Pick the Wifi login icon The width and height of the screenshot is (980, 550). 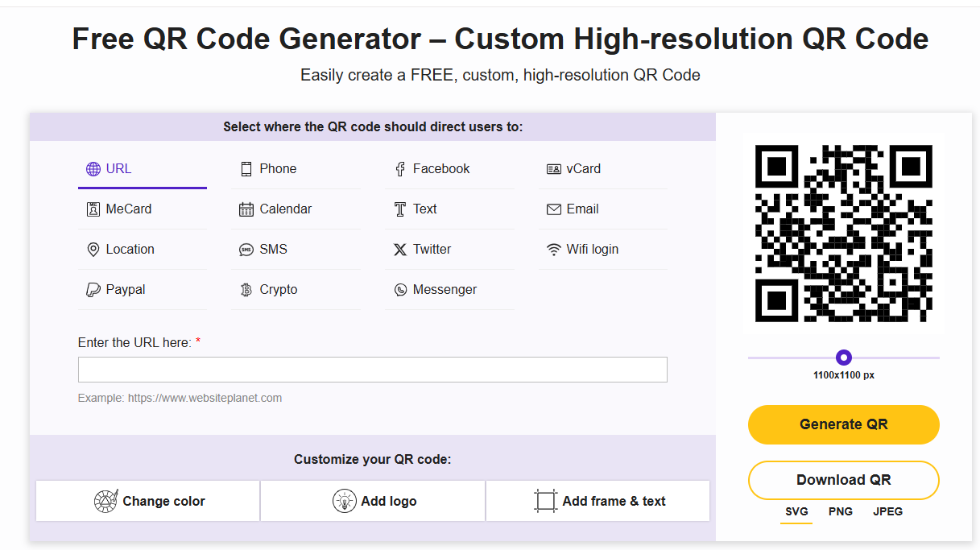coord(553,250)
